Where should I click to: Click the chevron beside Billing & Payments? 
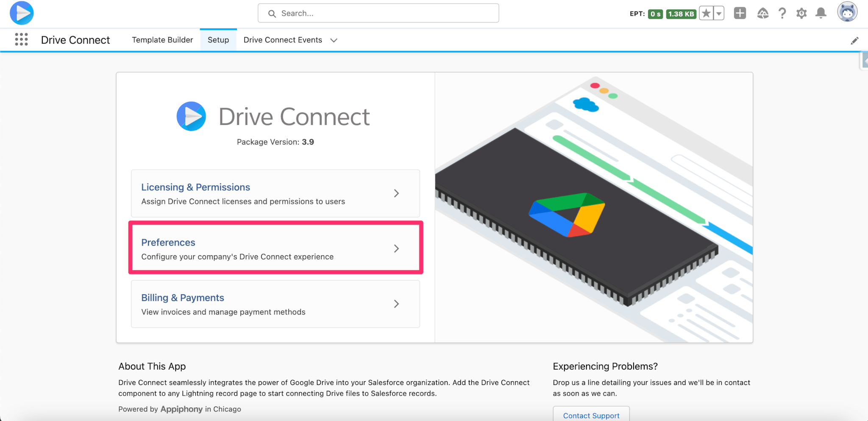[x=396, y=304]
